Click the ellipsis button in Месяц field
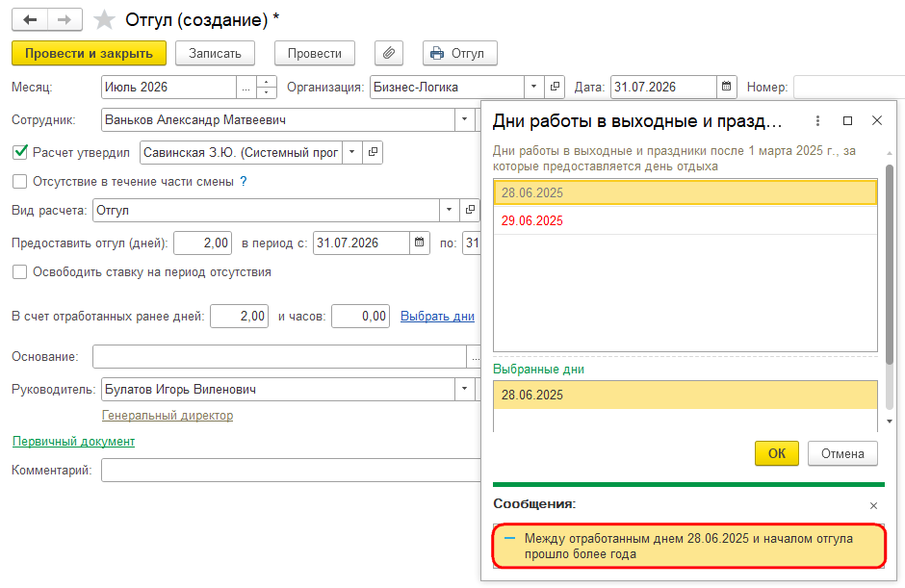Screen dimensions: 905x588 pyautogui.click(x=246, y=88)
